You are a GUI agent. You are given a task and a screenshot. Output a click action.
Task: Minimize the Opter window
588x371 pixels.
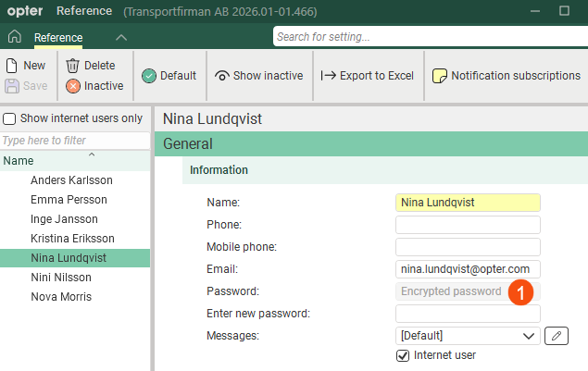point(535,11)
